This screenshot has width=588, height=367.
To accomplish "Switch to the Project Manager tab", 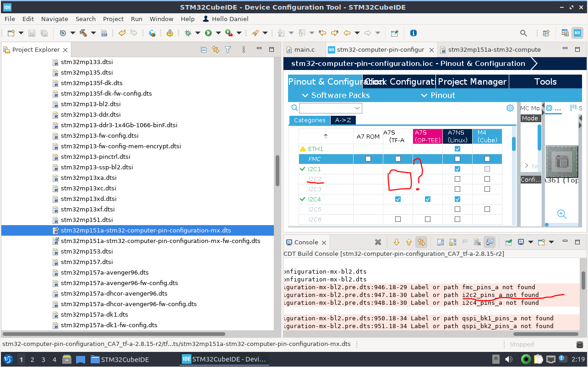I will [x=472, y=81].
